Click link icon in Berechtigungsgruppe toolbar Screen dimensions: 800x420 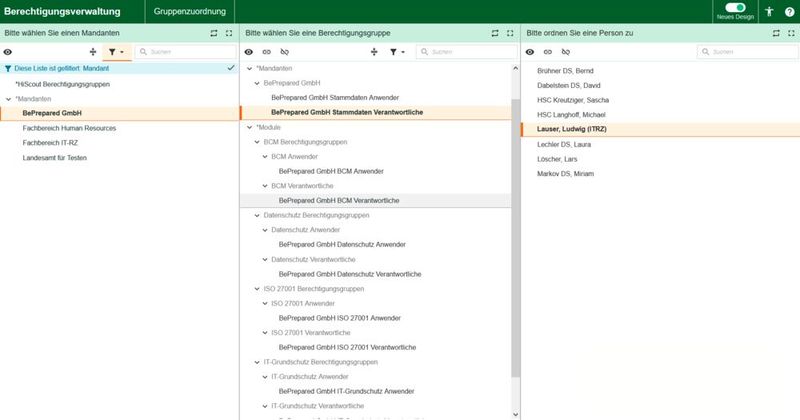tap(267, 52)
